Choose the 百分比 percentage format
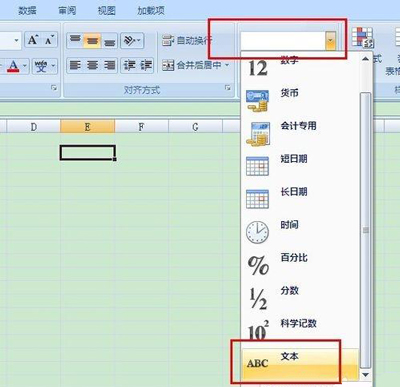The width and height of the screenshot is (400, 387). tap(300, 264)
